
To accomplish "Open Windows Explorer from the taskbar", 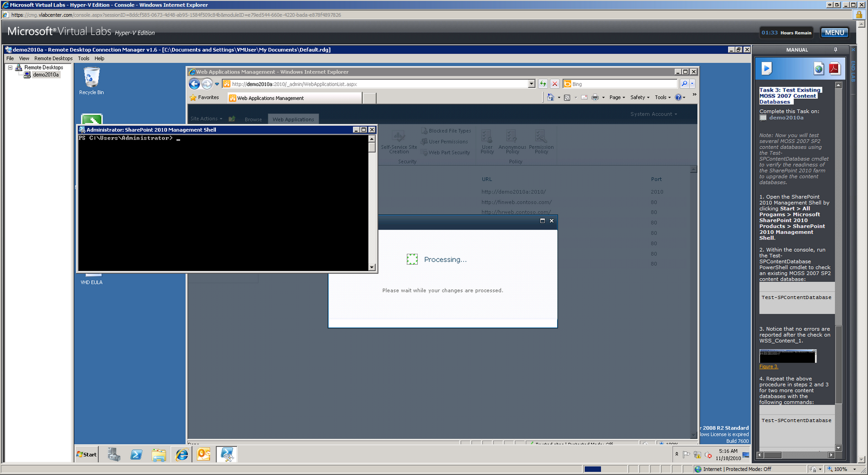I will (x=159, y=454).
